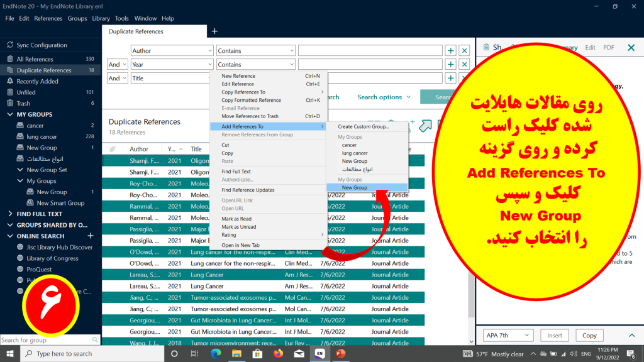
Task: Open the Jisc Library Hub Discover globe icon
Action: pyautogui.click(x=19, y=247)
